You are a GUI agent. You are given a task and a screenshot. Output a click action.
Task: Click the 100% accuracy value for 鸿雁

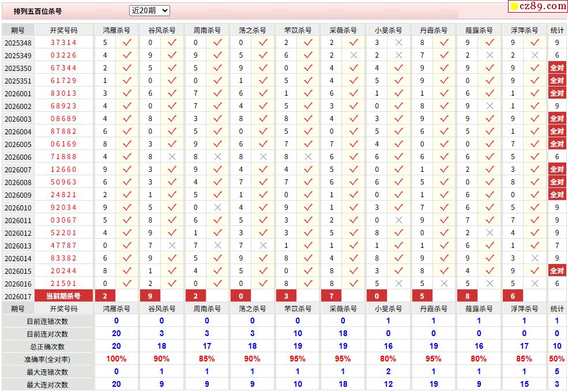(x=116, y=359)
